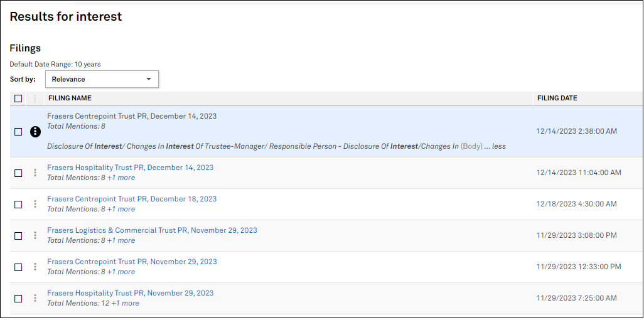Open Frasers Centrepoint Trust PR, December 18, 2023

pos(132,199)
